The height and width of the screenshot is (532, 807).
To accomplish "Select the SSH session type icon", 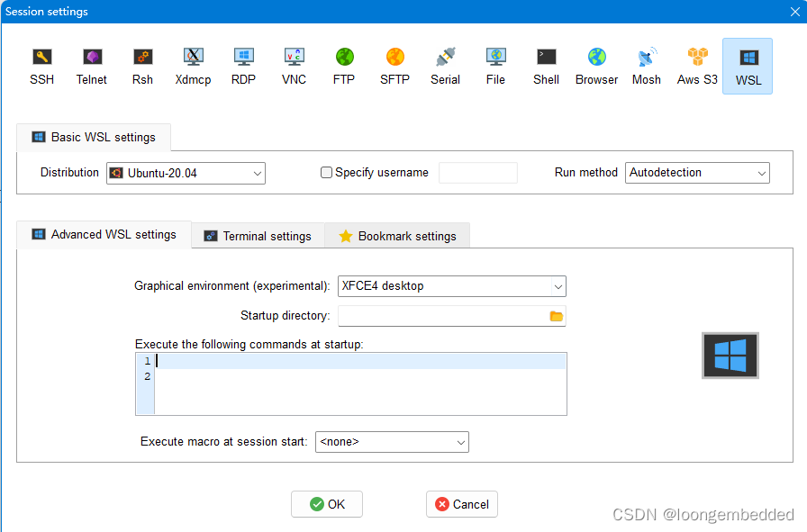I will [x=41, y=67].
